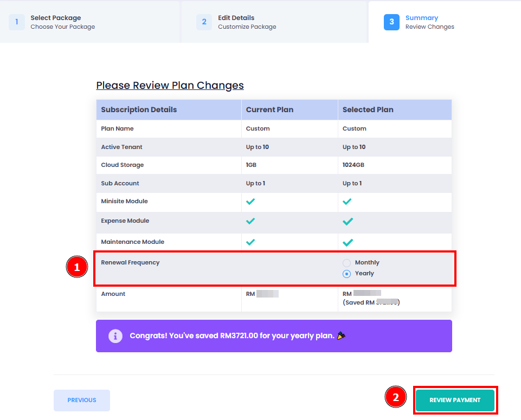The height and width of the screenshot is (420, 521).
Task: Click the step 1 number badge
Action: [17, 22]
